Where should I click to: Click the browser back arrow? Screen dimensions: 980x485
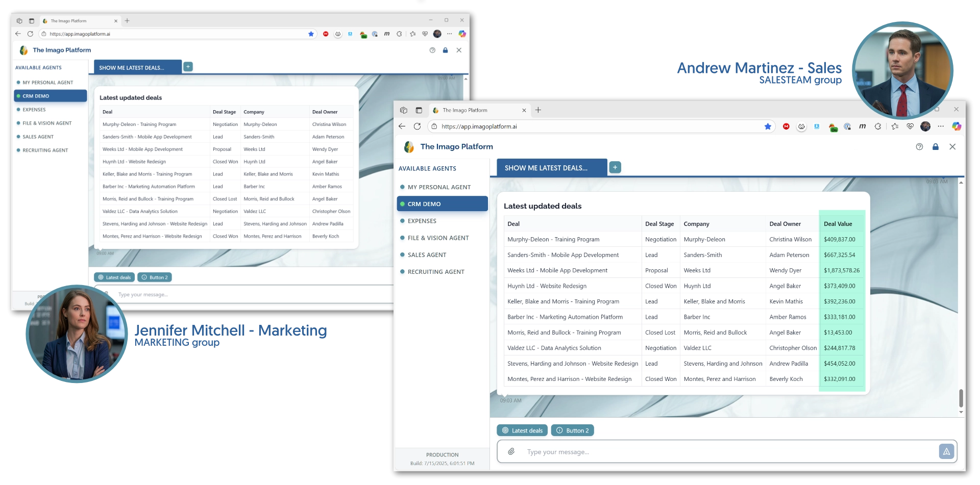402,126
